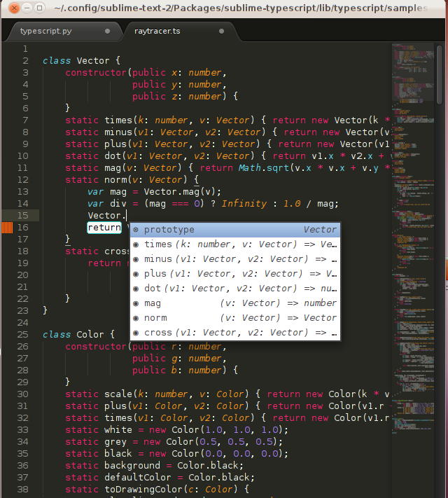Image resolution: width=448 pixels, height=498 pixels.
Task: Click 'constructor' on line 3
Action: pos(96,73)
